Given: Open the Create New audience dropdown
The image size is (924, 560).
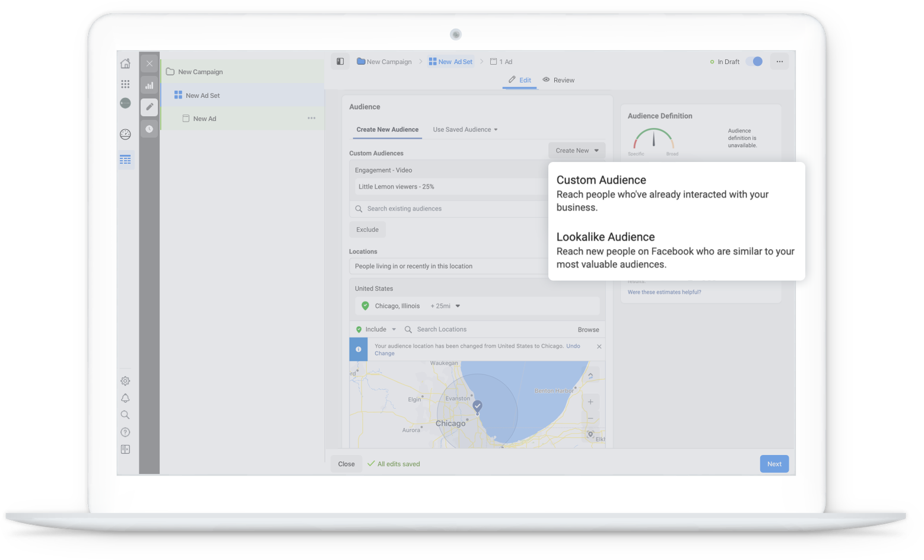Looking at the screenshot, I should (x=576, y=151).
